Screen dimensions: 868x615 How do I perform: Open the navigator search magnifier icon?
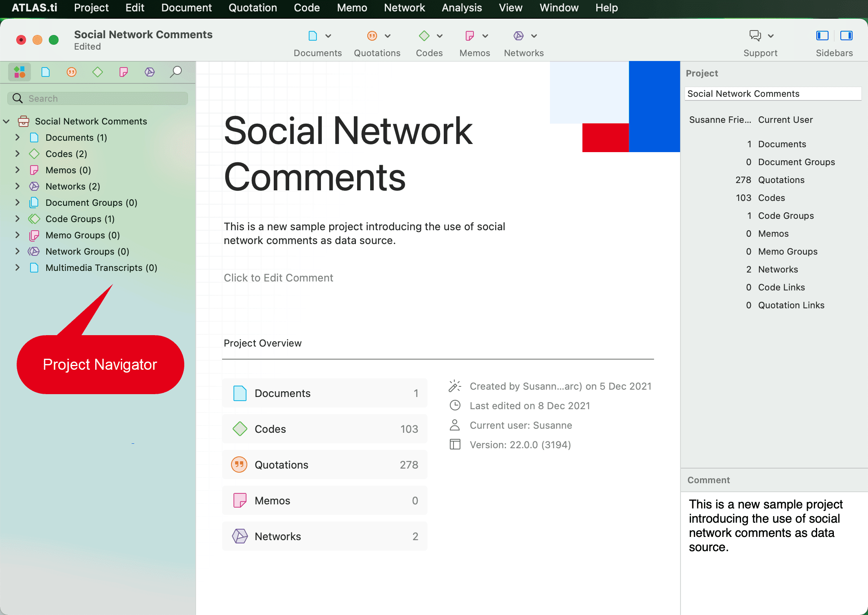click(x=176, y=72)
